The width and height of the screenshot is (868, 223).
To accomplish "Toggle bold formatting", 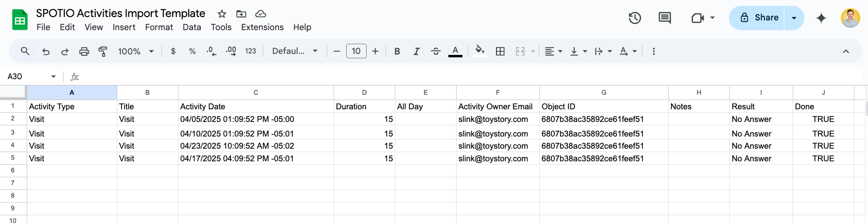I will tap(397, 51).
